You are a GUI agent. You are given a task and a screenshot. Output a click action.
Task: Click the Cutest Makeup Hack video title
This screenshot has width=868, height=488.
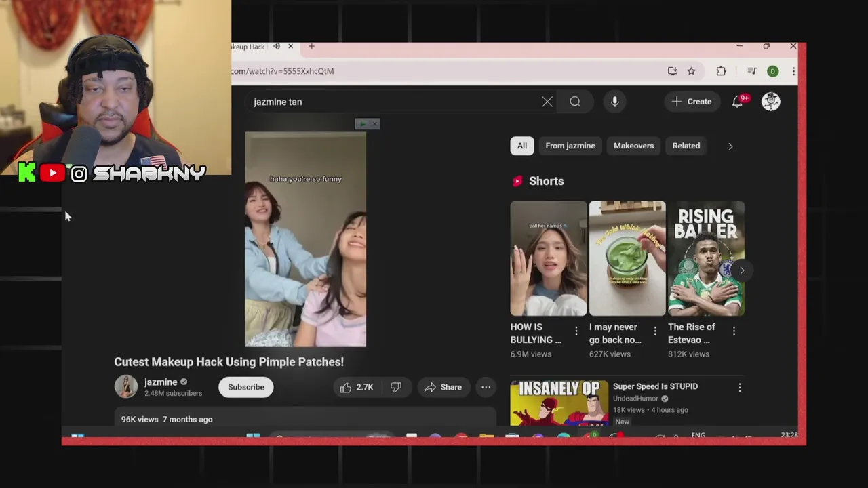coord(229,362)
